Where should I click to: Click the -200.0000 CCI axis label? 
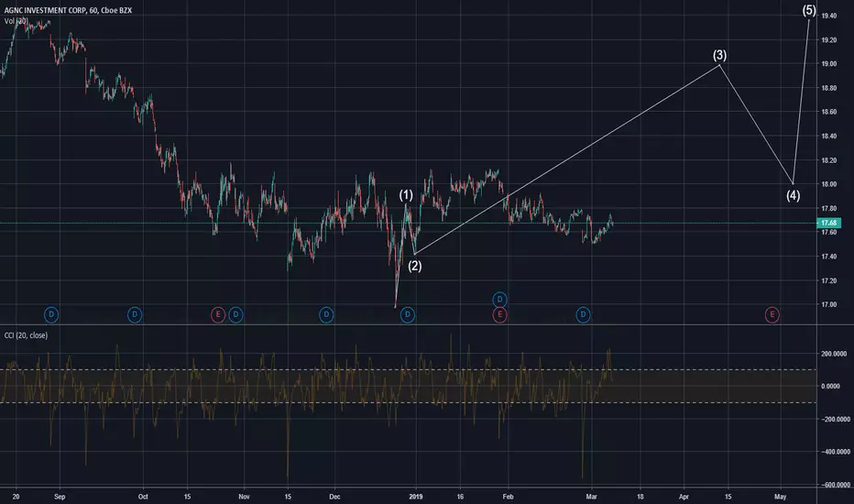pyautogui.click(x=836, y=419)
